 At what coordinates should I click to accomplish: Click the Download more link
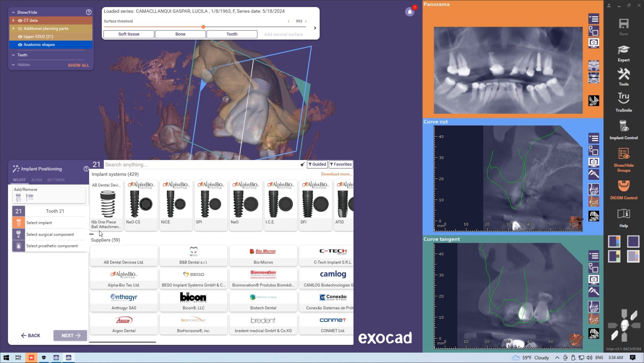(336, 174)
